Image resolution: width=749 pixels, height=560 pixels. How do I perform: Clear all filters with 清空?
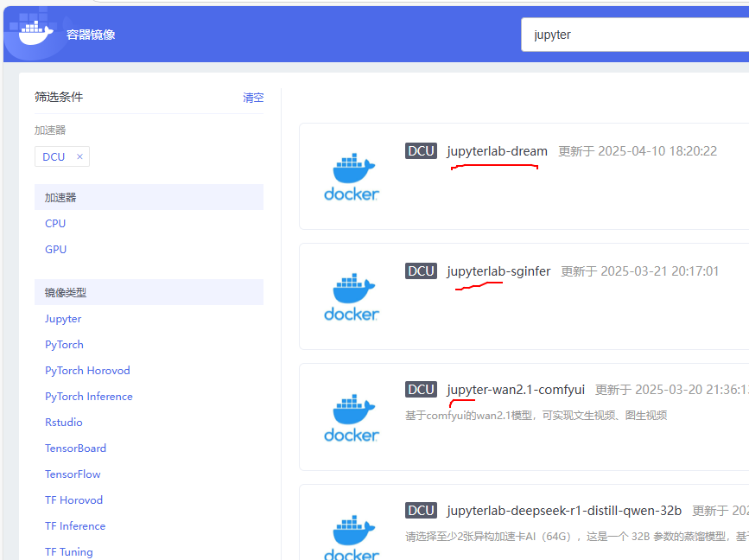(253, 98)
